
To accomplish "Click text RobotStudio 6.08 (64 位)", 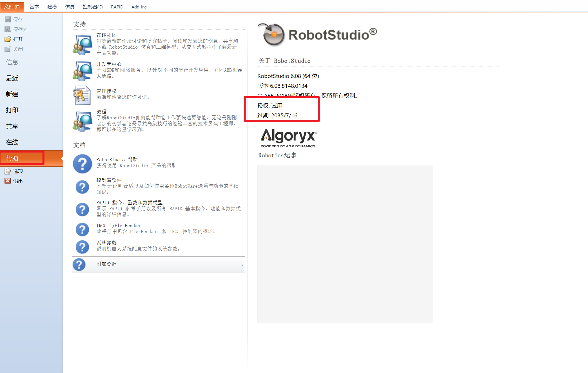I will tap(288, 76).
